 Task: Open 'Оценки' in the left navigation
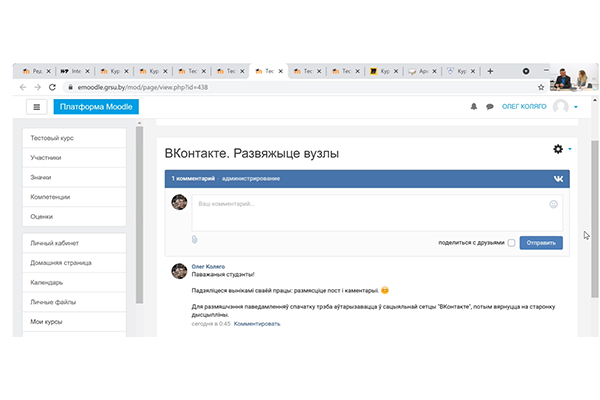pyautogui.click(x=42, y=215)
